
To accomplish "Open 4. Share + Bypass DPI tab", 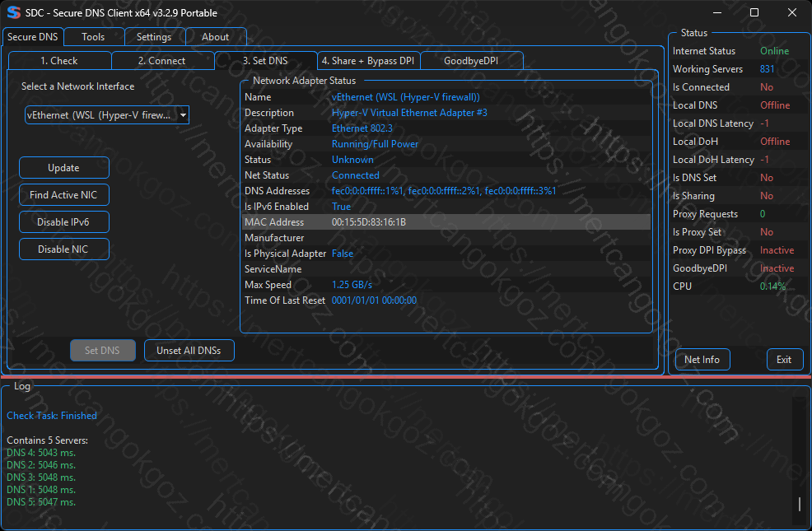I will tap(368, 61).
